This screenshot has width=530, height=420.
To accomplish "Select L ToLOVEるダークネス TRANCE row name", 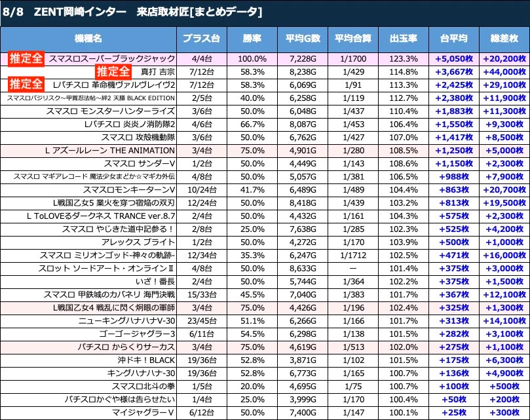I will [x=101, y=216].
